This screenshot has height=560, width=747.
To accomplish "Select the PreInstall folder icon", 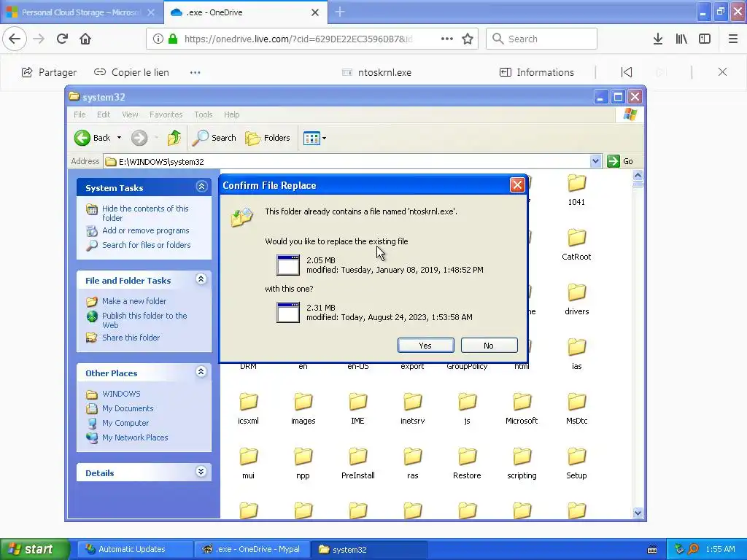I will pyautogui.click(x=357, y=456).
